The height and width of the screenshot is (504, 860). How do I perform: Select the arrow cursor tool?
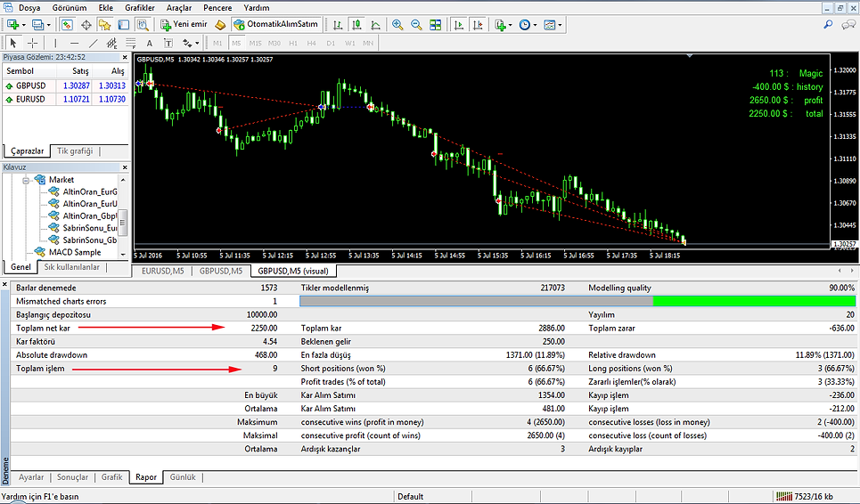tap(13, 43)
